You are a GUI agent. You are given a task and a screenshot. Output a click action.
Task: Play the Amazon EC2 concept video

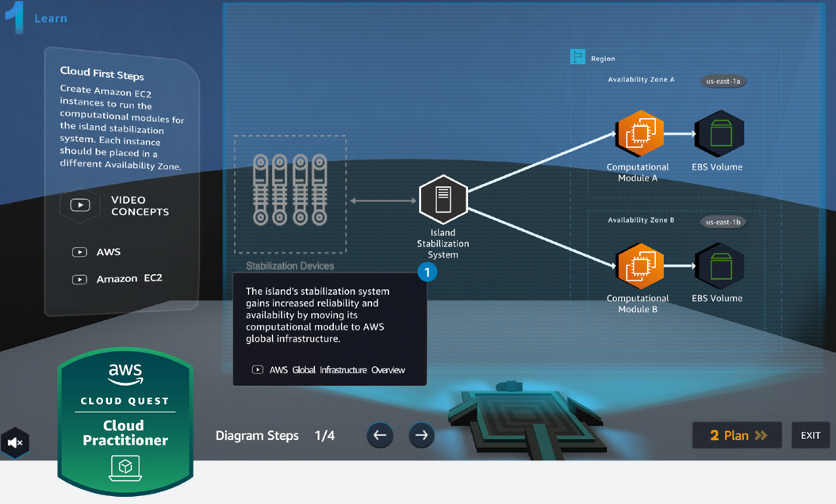tap(117, 279)
